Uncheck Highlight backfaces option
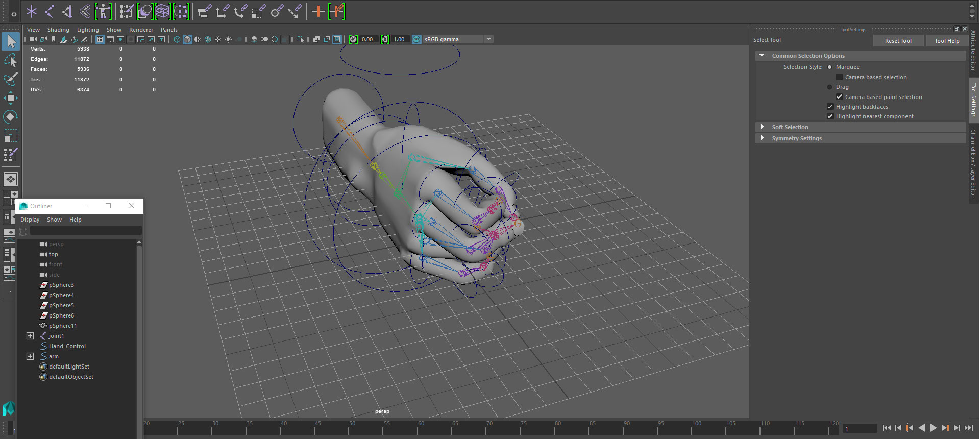 click(x=830, y=107)
